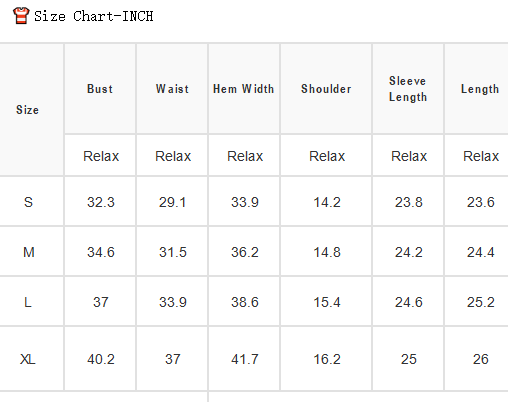The height and width of the screenshot is (402, 508).
Task: Select hem width value 36.2 for M
Action: coord(245,252)
